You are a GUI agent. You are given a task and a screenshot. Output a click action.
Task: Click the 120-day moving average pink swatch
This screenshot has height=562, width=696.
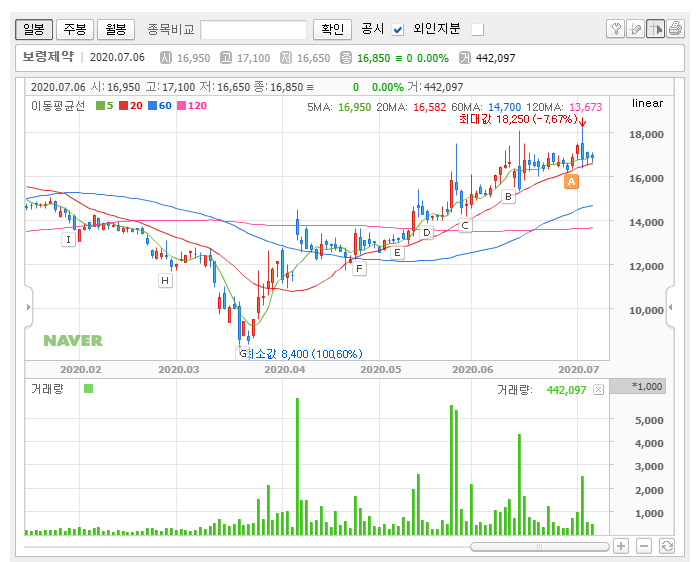click(x=181, y=106)
